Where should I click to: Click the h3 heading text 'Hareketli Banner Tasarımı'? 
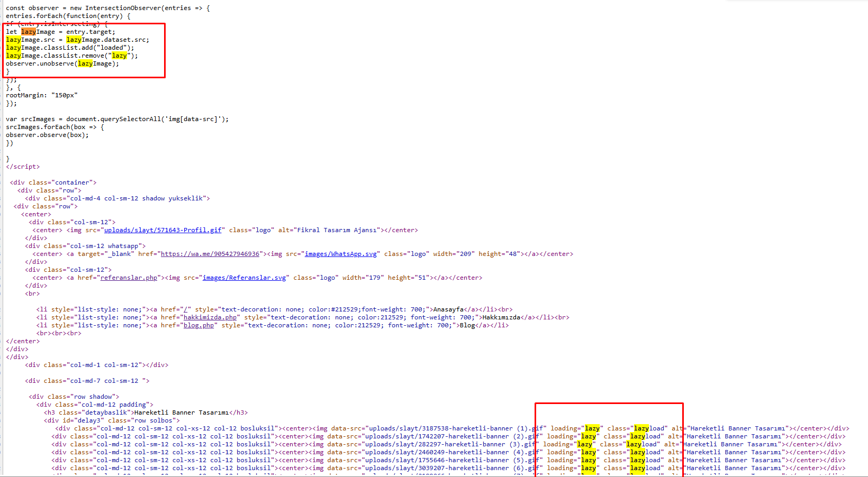tap(182, 412)
